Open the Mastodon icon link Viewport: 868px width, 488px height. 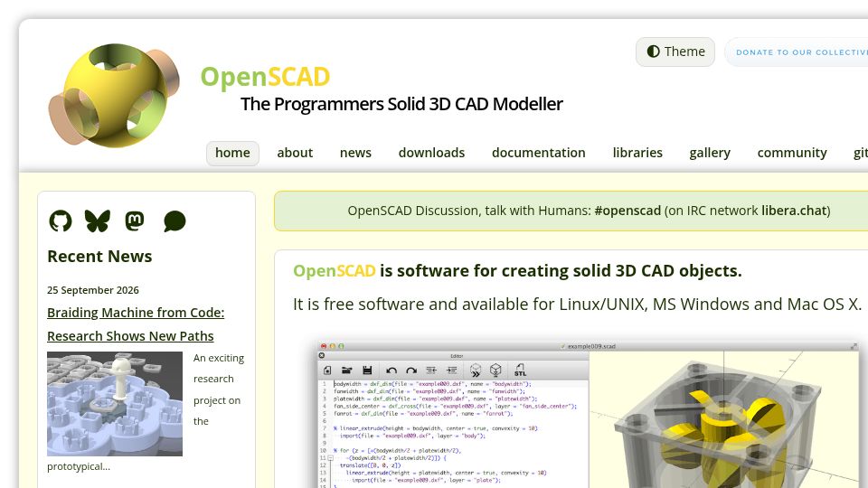[x=135, y=221]
